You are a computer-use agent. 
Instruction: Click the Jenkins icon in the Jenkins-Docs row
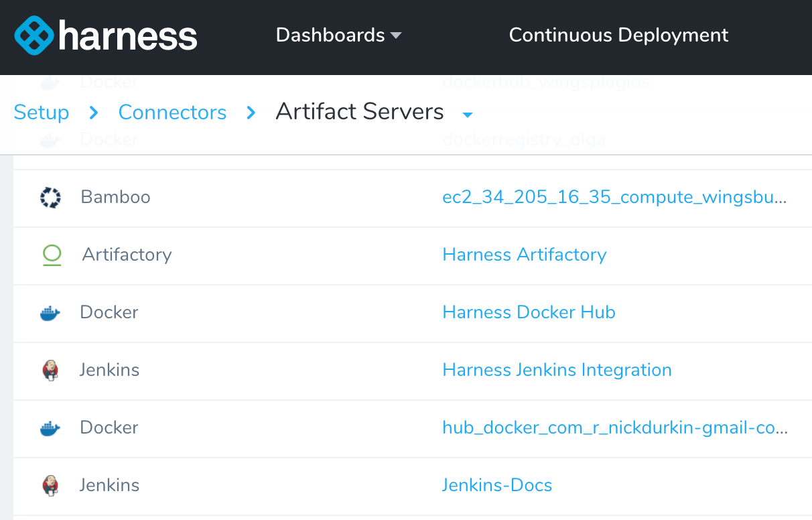coord(50,486)
